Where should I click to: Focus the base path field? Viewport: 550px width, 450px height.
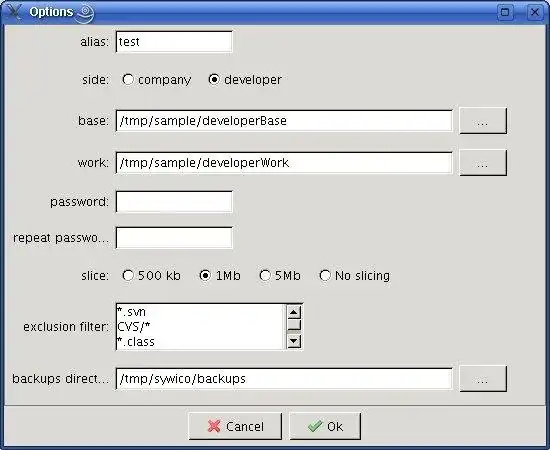point(284,121)
